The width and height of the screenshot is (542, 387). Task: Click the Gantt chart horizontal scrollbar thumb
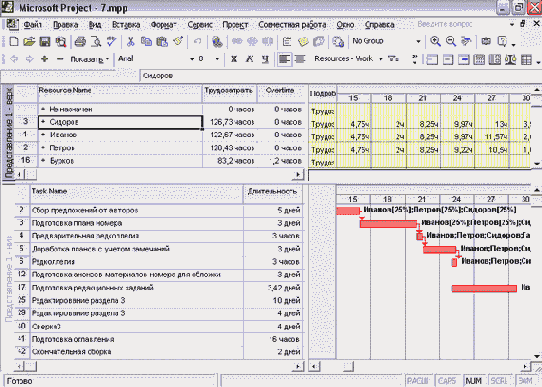[349, 366]
